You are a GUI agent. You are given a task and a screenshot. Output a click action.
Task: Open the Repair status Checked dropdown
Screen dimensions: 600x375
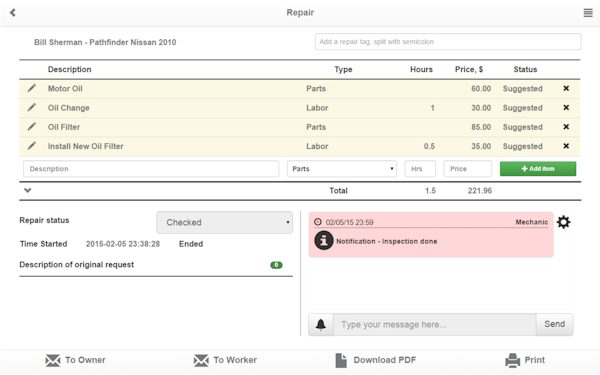pyautogui.click(x=224, y=222)
